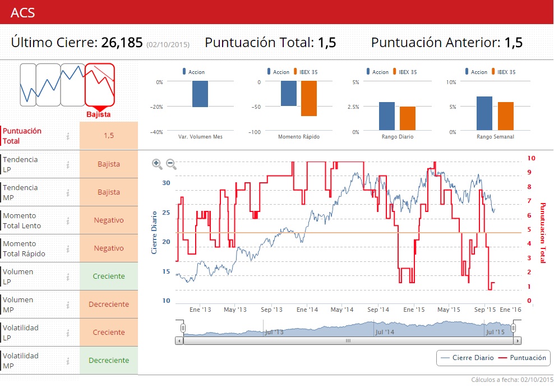Click the blue Accion bar in Rango Diario
The height and width of the screenshot is (392, 554).
pos(386,116)
